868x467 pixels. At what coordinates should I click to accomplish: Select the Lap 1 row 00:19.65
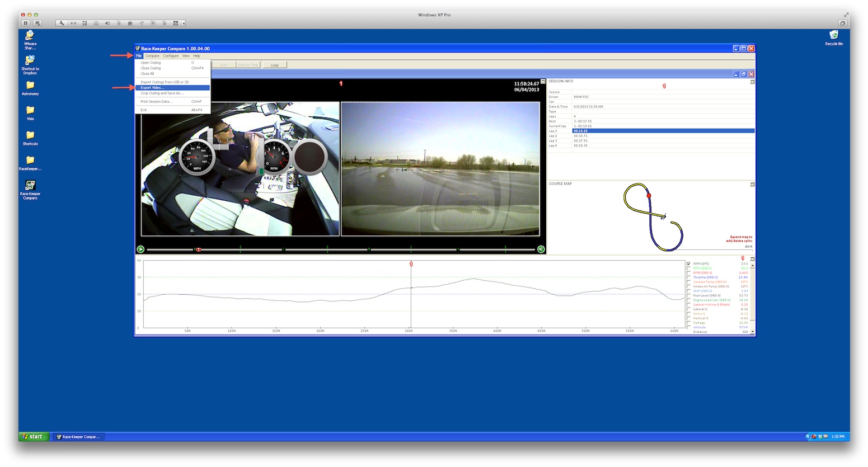(651, 131)
